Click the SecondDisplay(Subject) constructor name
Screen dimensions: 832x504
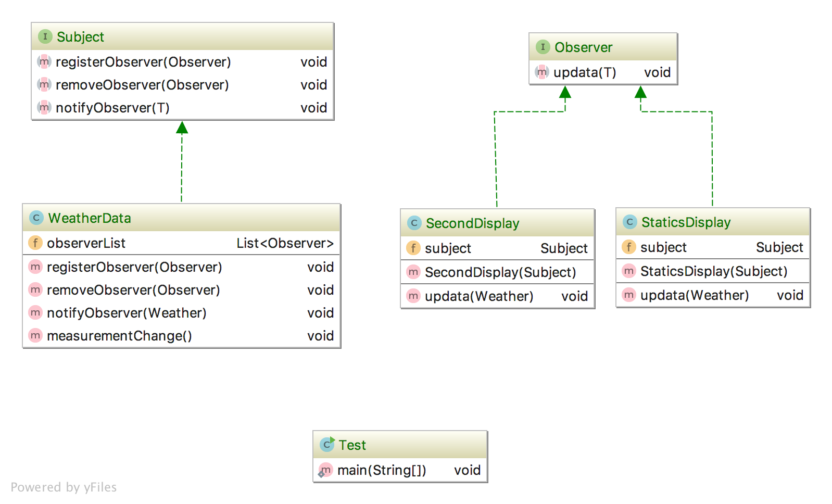[x=500, y=272]
